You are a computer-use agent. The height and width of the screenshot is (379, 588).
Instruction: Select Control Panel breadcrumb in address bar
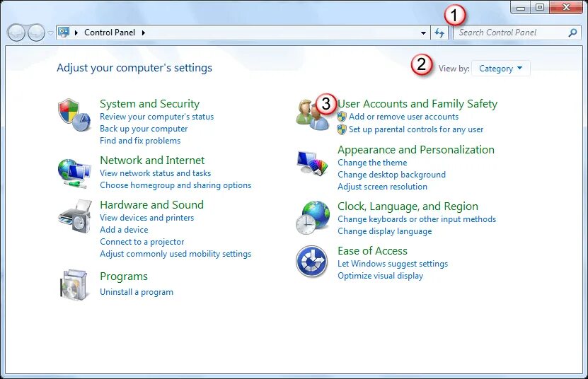click(110, 33)
